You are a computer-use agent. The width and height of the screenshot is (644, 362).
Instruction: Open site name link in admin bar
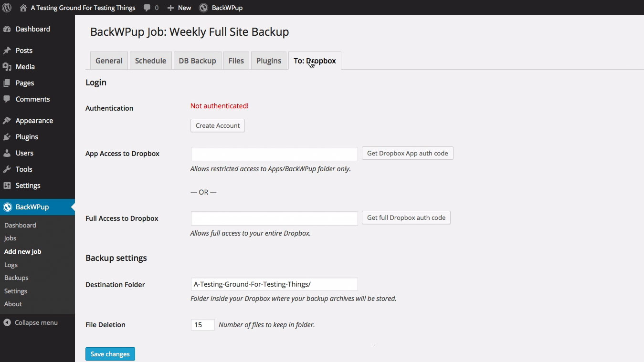click(83, 8)
